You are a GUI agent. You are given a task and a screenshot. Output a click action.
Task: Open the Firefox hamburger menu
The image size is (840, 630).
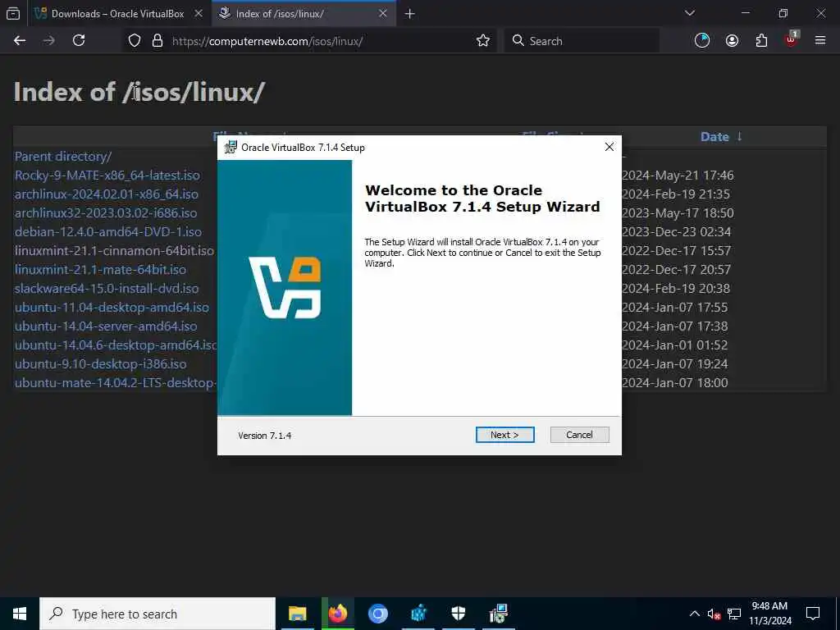[x=820, y=41]
